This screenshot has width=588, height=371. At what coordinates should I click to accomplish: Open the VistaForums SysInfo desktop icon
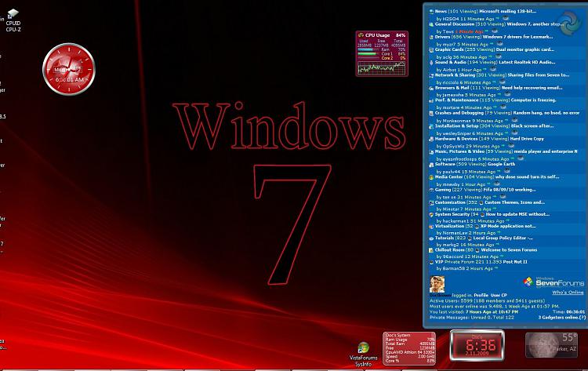pyautogui.click(x=363, y=355)
